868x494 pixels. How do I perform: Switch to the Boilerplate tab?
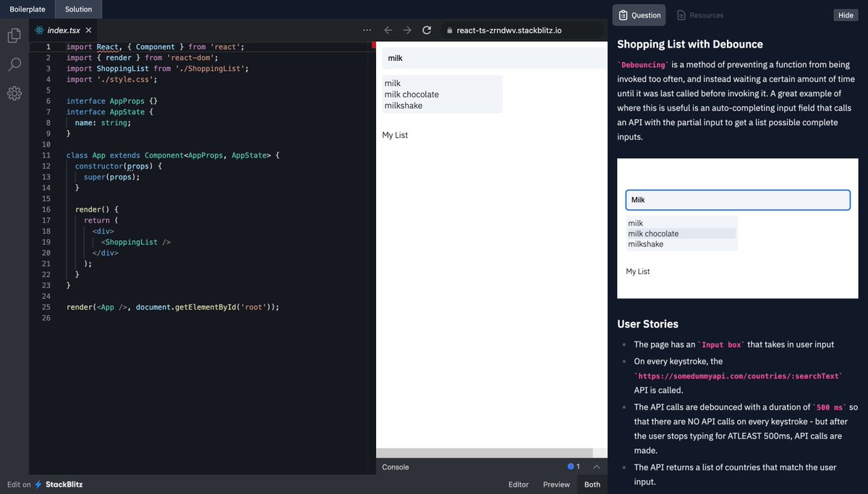coord(27,9)
